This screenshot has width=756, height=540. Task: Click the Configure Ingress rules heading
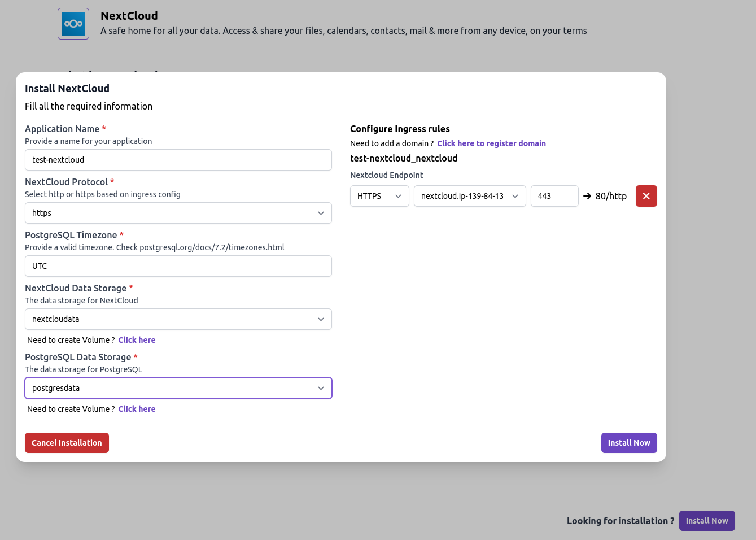click(400, 129)
